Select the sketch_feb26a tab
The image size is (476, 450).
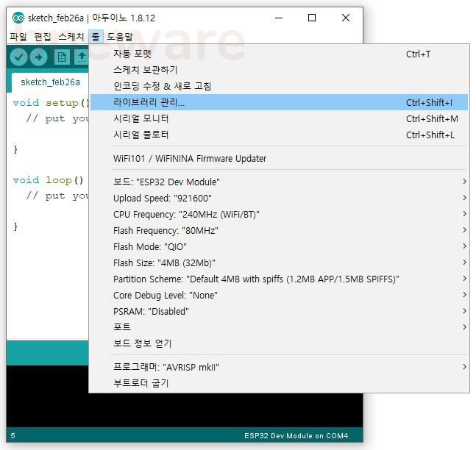point(50,82)
